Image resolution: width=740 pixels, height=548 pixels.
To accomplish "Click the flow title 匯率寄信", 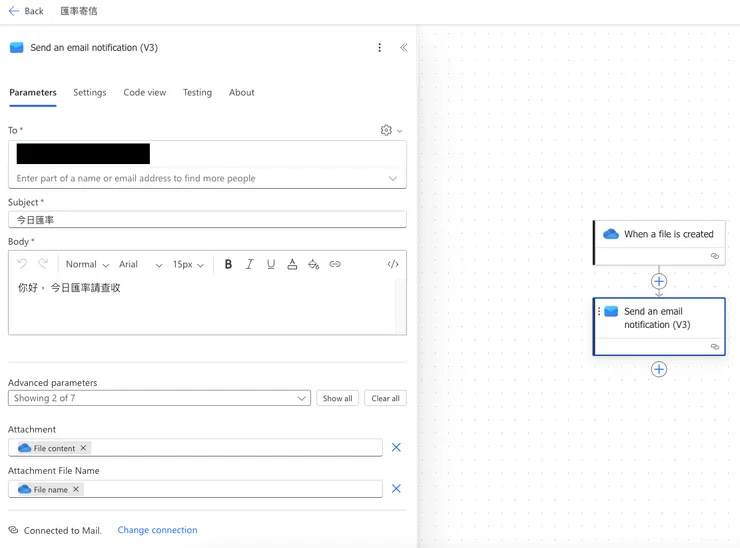I will [x=79, y=11].
